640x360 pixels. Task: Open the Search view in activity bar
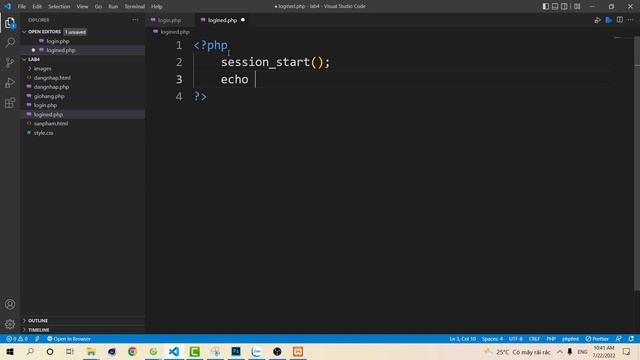point(10,42)
